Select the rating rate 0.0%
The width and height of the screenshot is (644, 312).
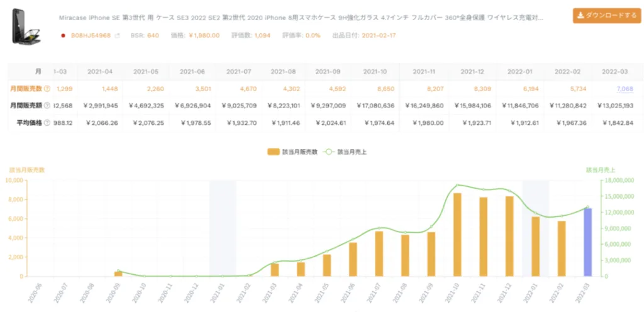coord(313,36)
